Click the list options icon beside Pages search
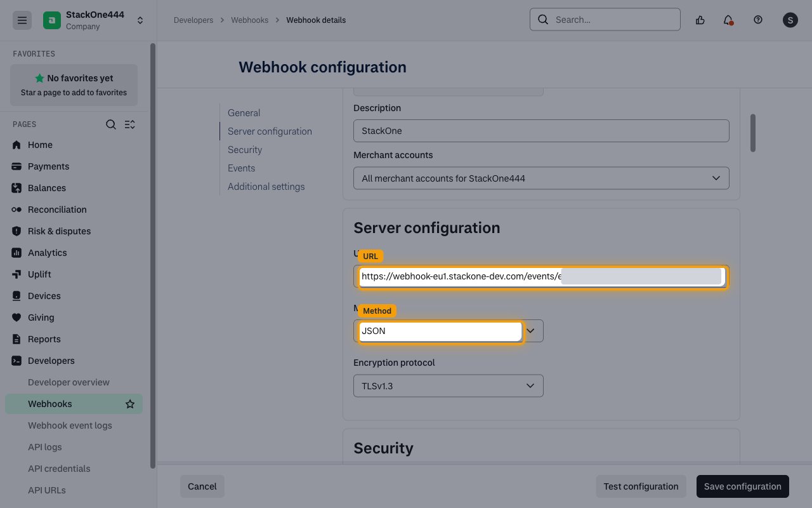The image size is (812, 508). [130, 124]
